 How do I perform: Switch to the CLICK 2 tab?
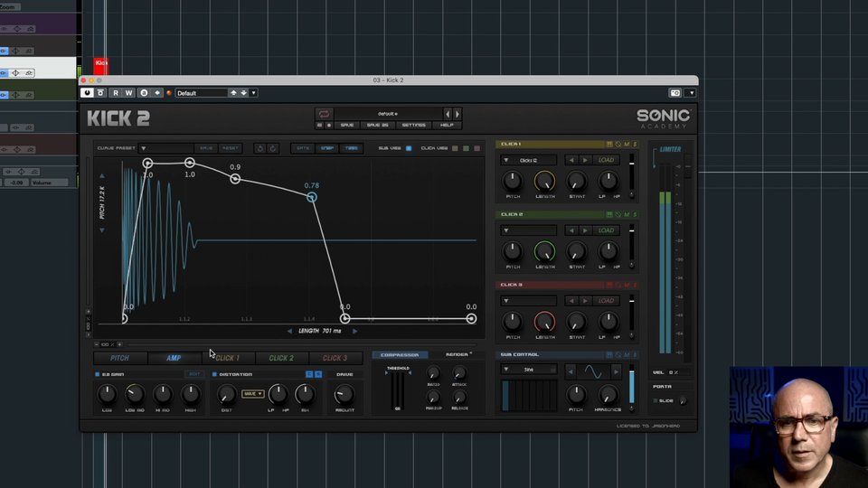(x=281, y=358)
